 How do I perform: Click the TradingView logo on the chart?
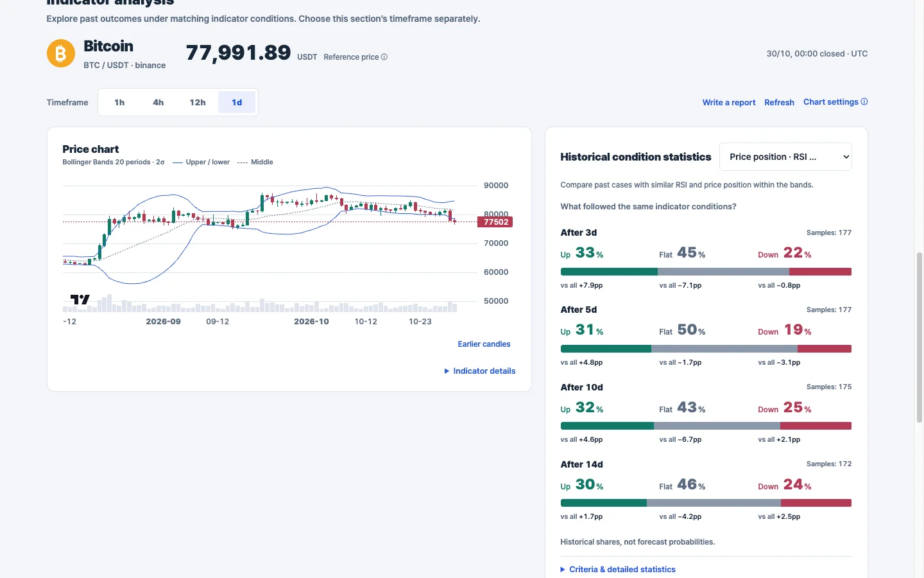(x=80, y=299)
